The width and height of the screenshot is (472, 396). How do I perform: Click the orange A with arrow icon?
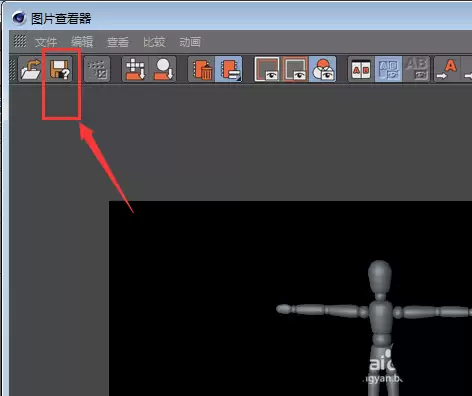point(448,69)
